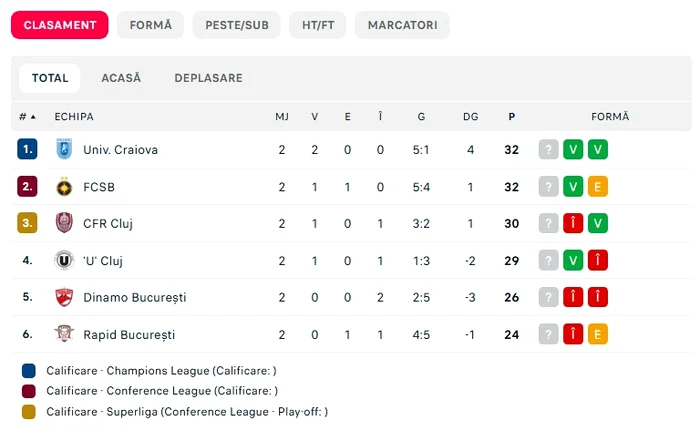Sort standings by DG column header

(471, 116)
